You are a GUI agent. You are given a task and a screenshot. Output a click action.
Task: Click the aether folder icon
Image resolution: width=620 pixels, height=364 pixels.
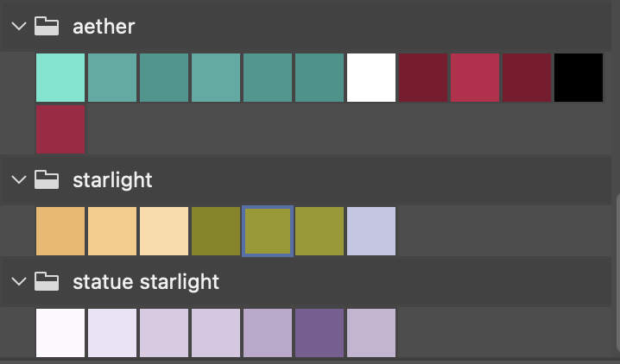(x=47, y=26)
